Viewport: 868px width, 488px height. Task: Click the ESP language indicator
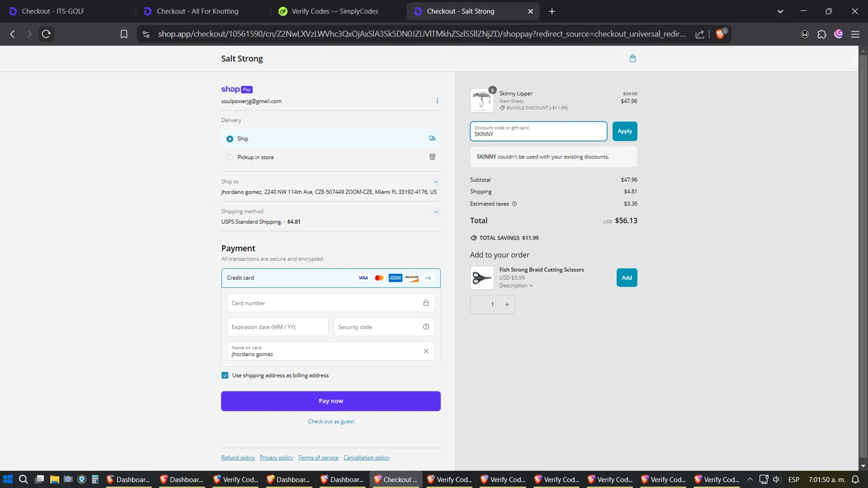pyautogui.click(x=794, y=479)
